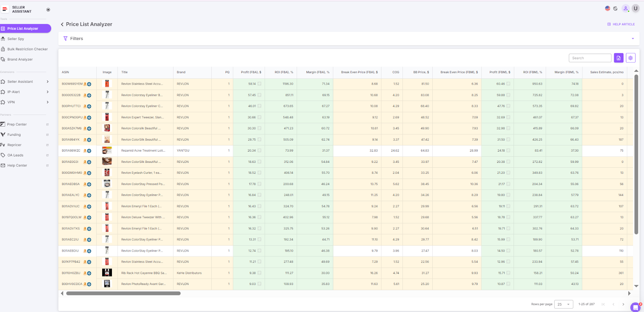This screenshot has width=644, height=312.
Task: Expand the VPN submenu chevron
Action: click(x=47, y=102)
